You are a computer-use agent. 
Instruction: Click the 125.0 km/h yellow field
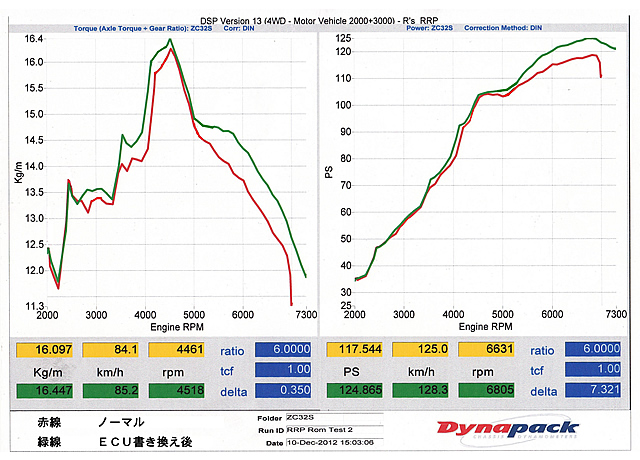(x=420, y=349)
